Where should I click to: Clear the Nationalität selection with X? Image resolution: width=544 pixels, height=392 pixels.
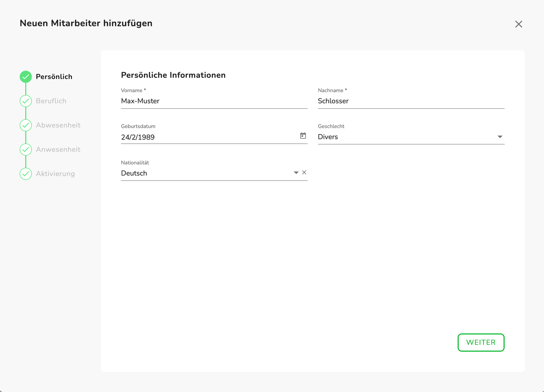click(x=304, y=172)
